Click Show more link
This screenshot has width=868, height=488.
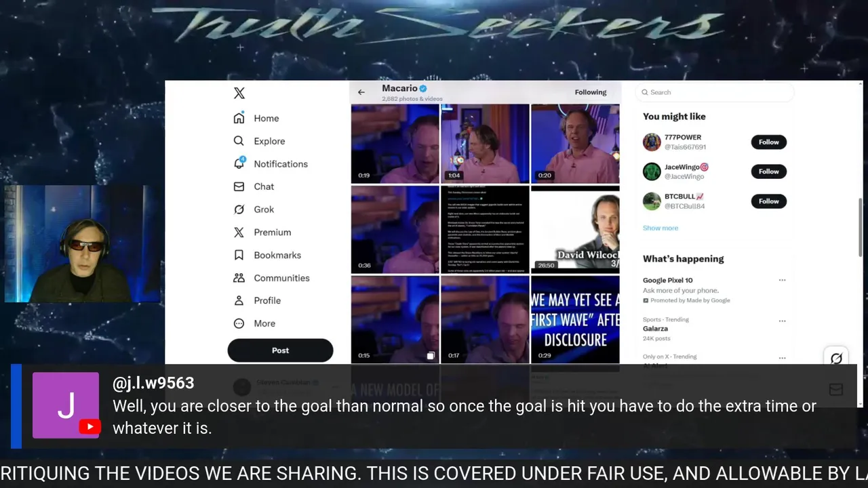coord(660,228)
